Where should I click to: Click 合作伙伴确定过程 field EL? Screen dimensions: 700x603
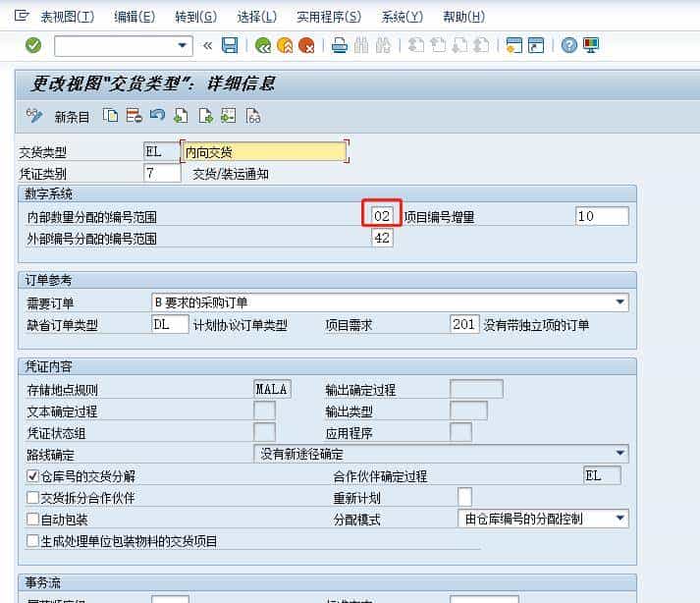coord(602,475)
